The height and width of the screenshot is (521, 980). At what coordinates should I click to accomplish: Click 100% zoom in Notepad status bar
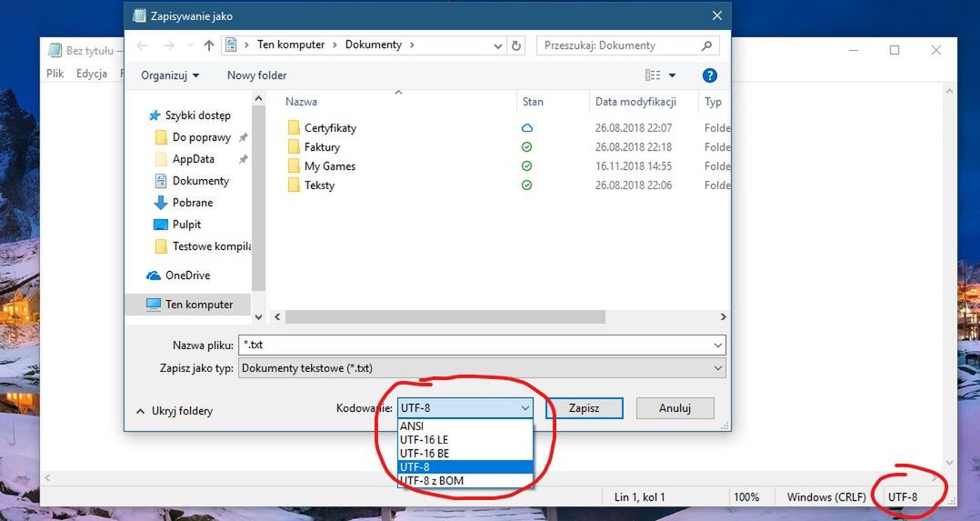[x=746, y=497]
